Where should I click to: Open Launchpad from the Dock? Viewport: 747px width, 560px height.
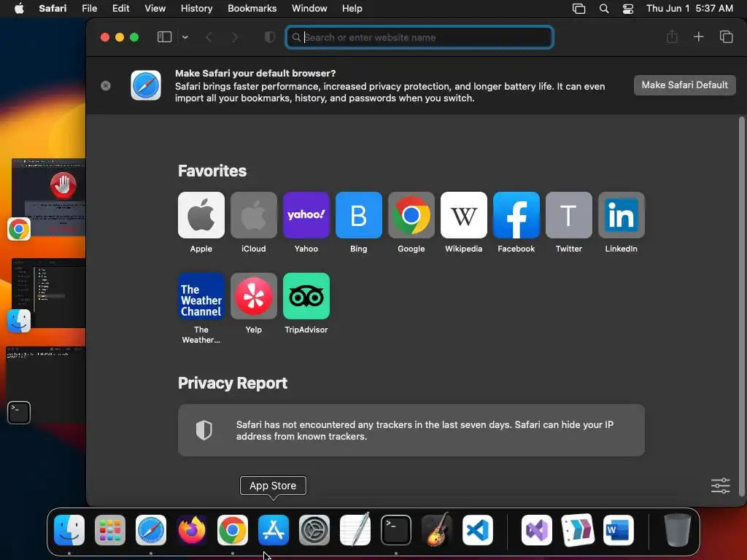110,529
